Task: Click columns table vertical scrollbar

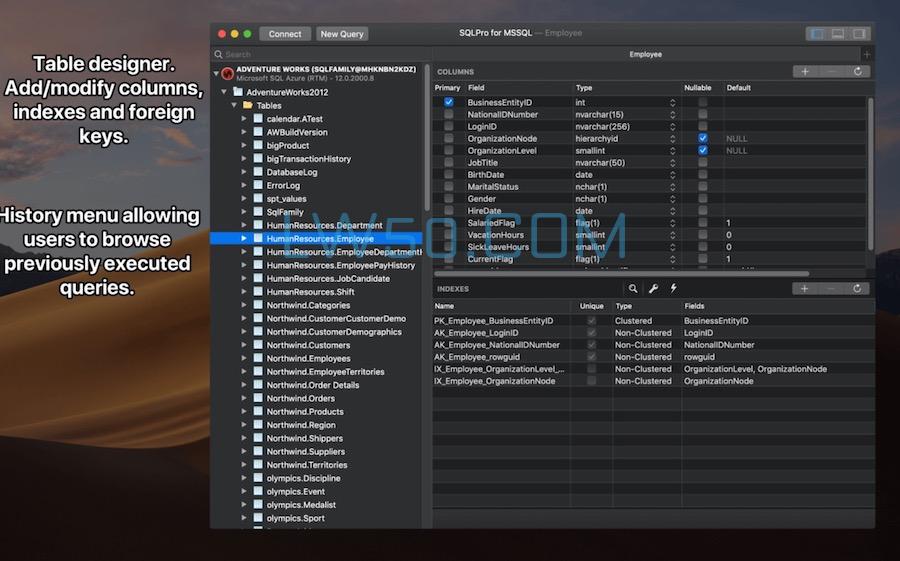Action: pyautogui.click(x=871, y=174)
